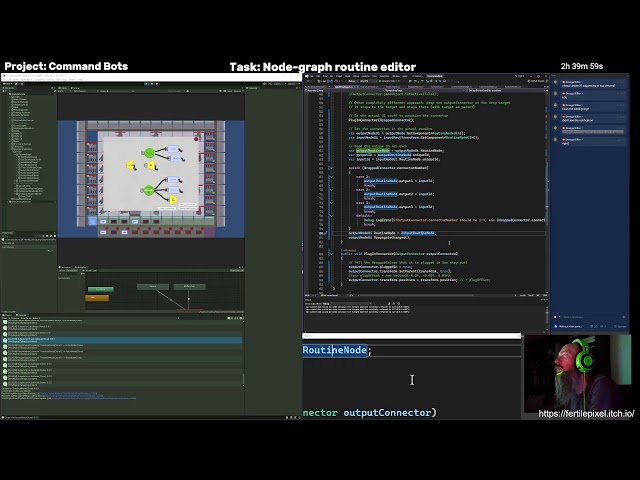Open the File menu in Visual Studio
640x480 pixels.
coord(311,76)
